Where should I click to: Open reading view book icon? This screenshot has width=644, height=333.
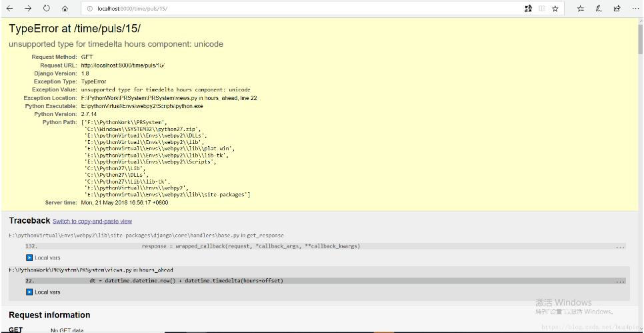[542, 8]
